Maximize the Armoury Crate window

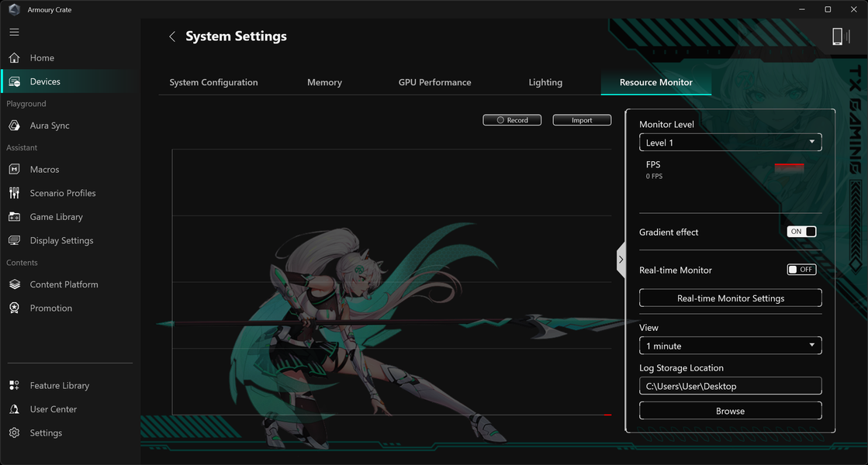click(828, 9)
